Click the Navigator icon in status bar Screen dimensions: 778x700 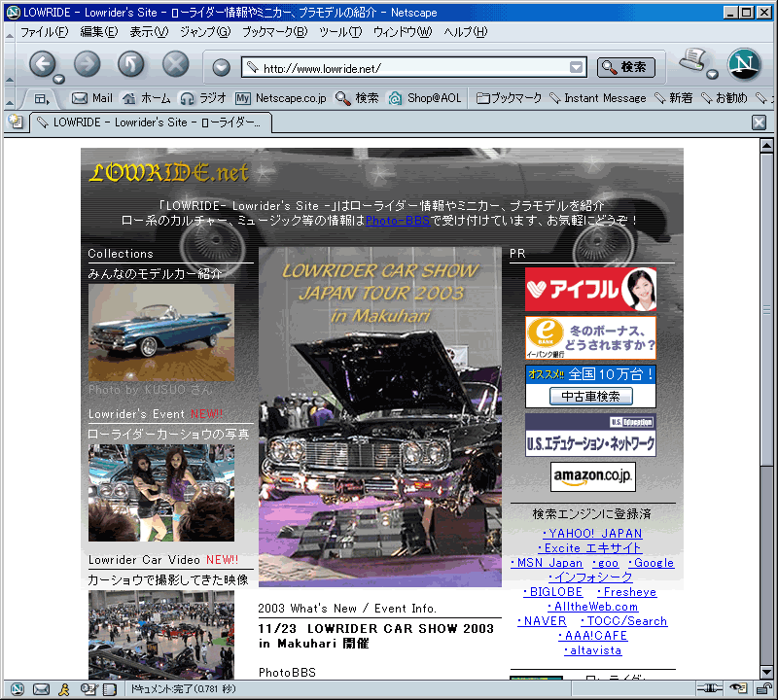coord(17,688)
